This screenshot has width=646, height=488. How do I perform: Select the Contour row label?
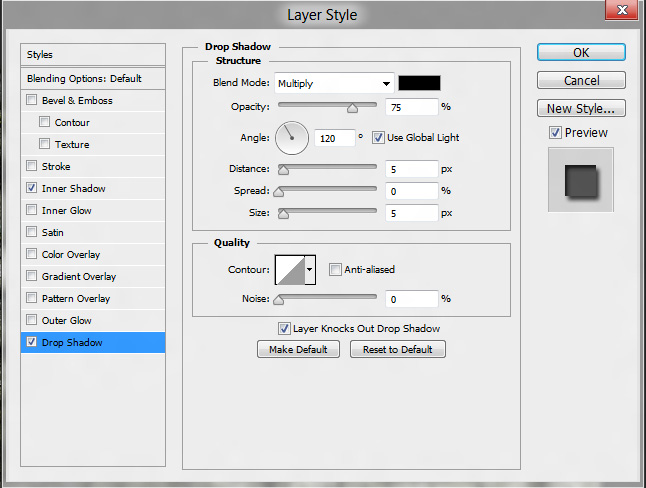tap(72, 122)
